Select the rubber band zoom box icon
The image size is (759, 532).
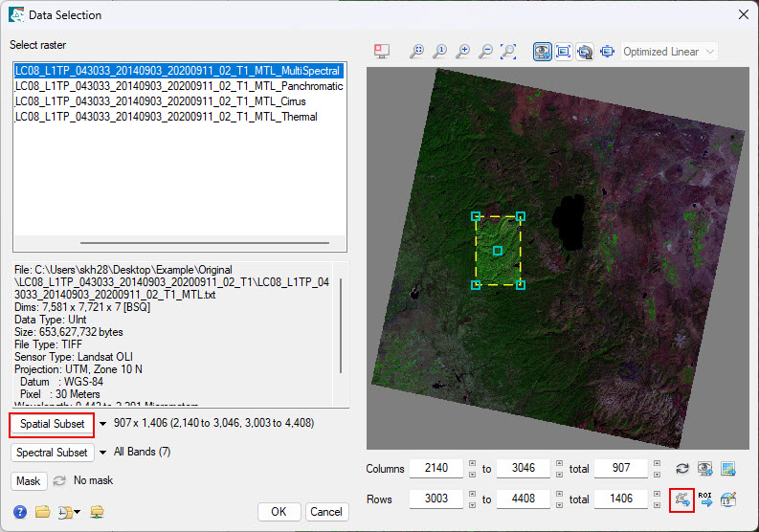point(508,51)
